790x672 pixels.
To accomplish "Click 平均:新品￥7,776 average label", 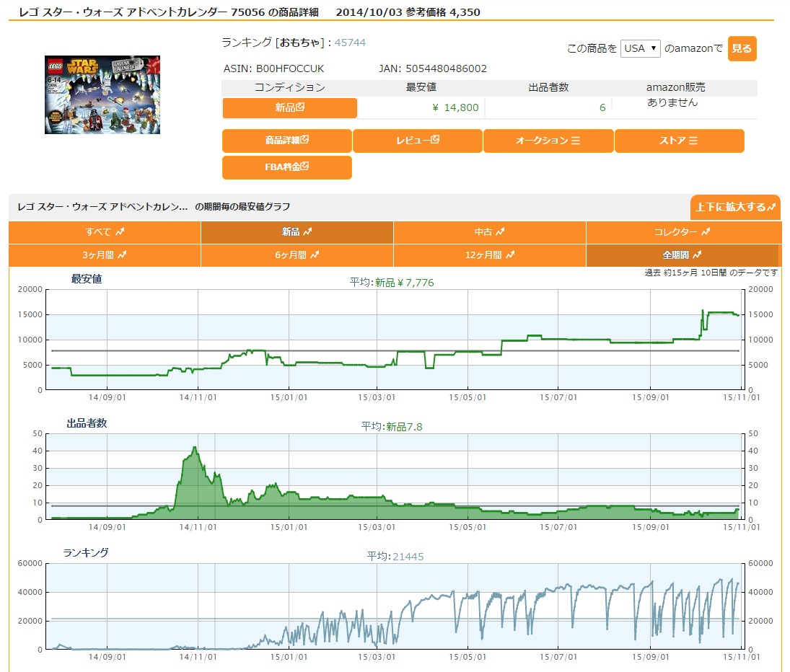I will (x=392, y=283).
